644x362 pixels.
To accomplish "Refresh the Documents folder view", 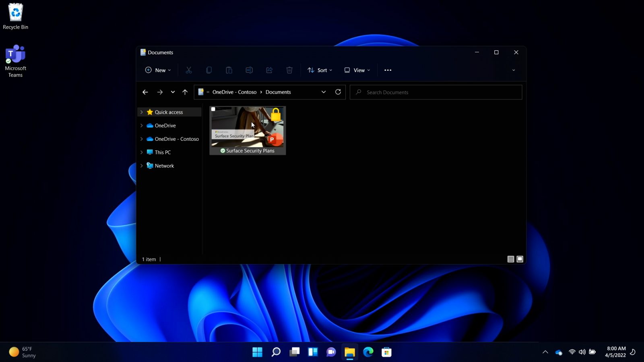I will (338, 92).
